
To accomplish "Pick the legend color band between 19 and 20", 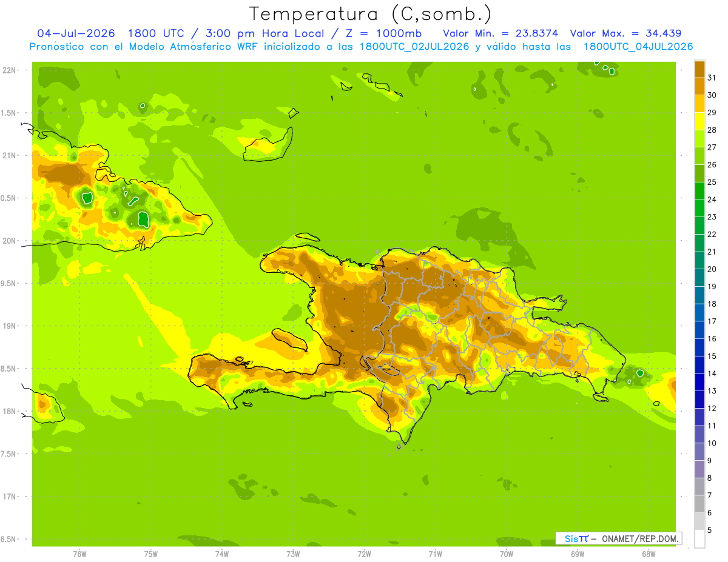I will [x=699, y=278].
